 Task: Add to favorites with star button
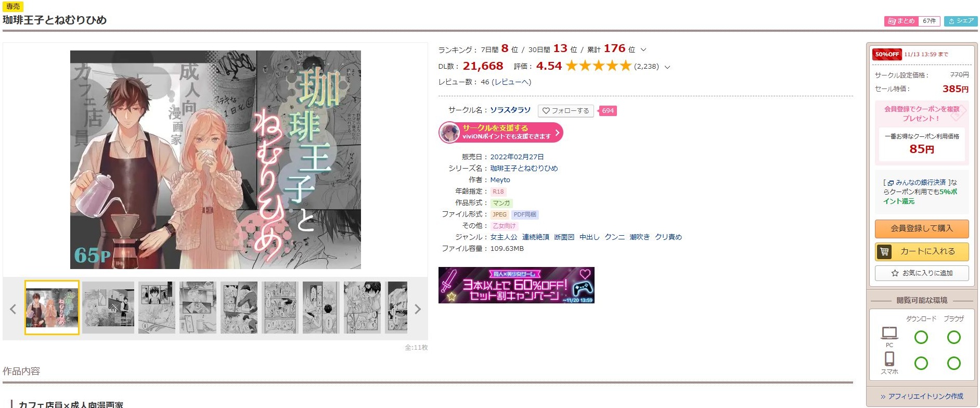[922, 273]
